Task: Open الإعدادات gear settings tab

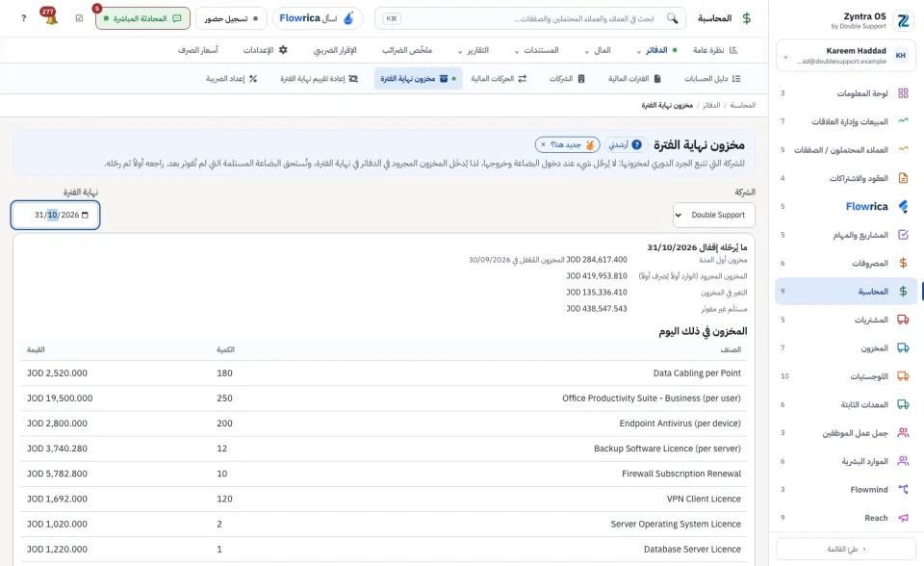Action: [266, 50]
